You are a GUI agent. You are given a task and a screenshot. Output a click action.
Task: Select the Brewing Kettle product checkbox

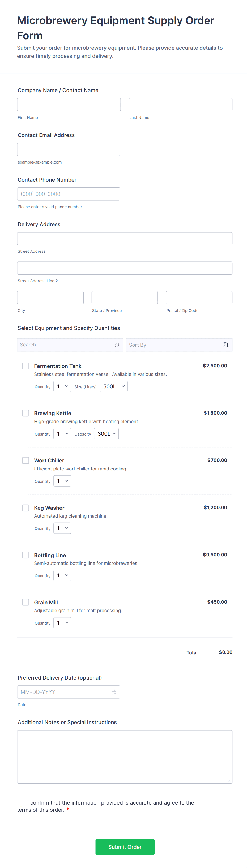coord(25,413)
